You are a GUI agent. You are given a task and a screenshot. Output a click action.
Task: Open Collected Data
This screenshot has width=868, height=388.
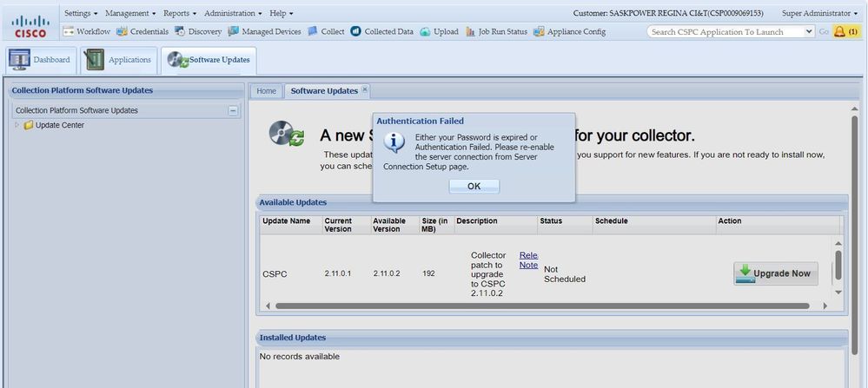[381, 31]
